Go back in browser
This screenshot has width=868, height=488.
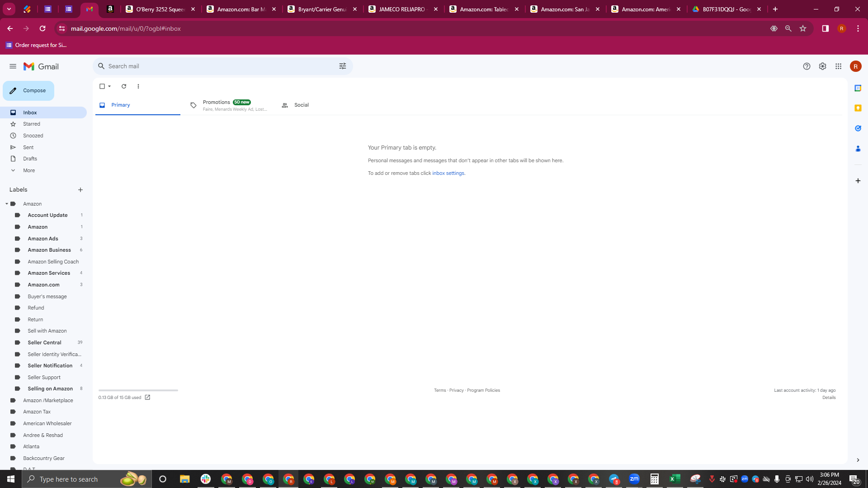click(x=10, y=28)
